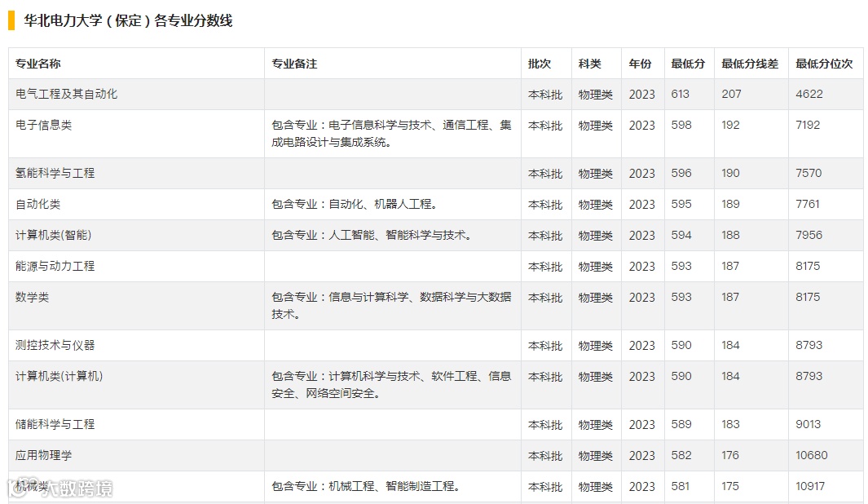Viewport: 868px width, 504px height.
Task: Click the score difference 192
Action: tap(731, 125)
